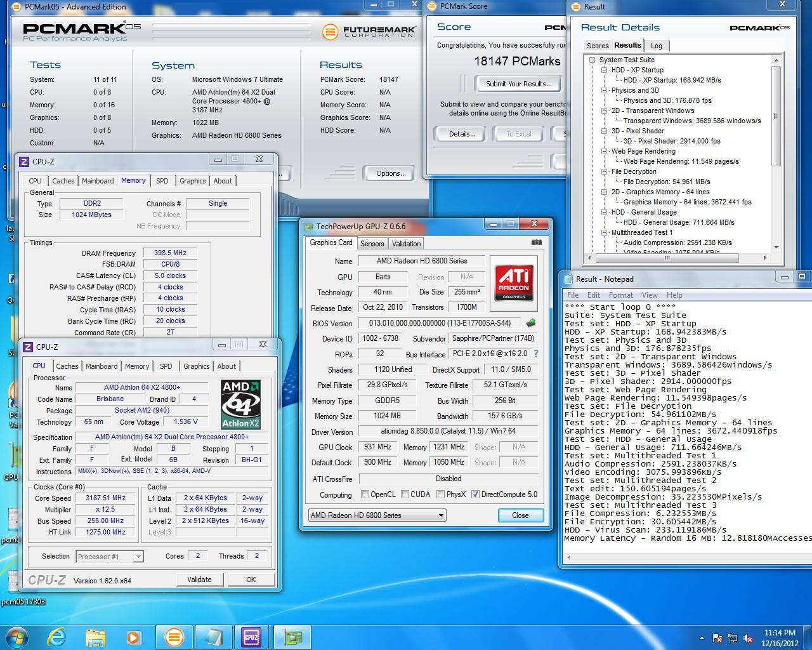Click Bus Interface question mark in GPU-Z
The height and width of the screenshot is (650, 812).
[x=536, y=354]
